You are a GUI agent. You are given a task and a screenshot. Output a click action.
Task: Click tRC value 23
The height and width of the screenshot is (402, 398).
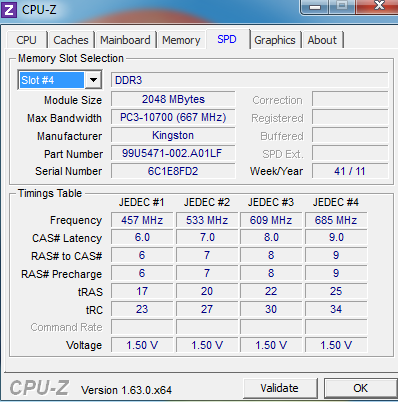coord(142,309)
